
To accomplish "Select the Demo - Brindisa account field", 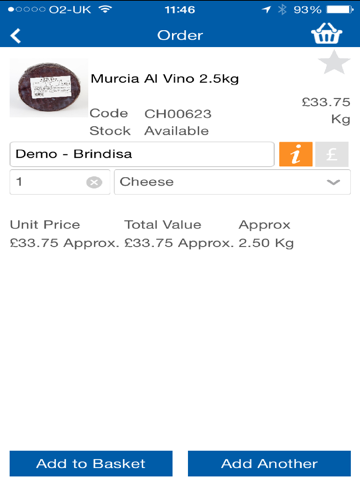I will tap(142, 154).
